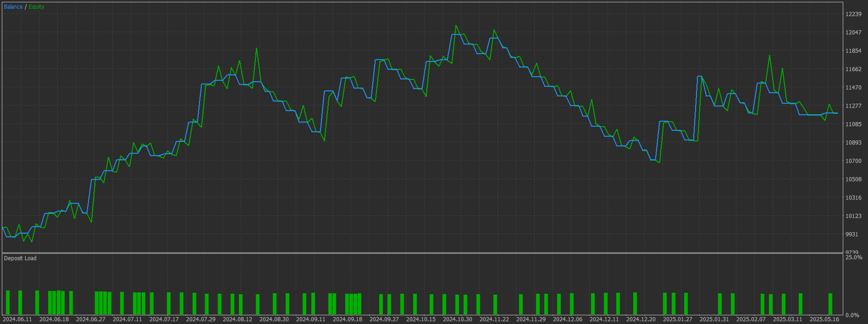The height and width of the screenshot is (324, 868).
Task: Click the Deposit Load panel label
Action: point(20,258)
